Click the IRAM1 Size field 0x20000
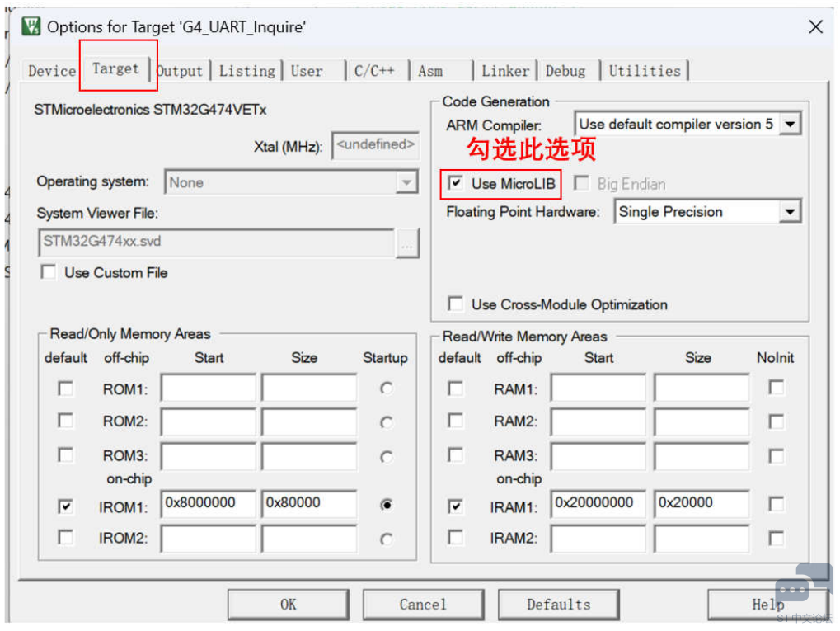The image size is (840, 631). click(x=702, y=503)
